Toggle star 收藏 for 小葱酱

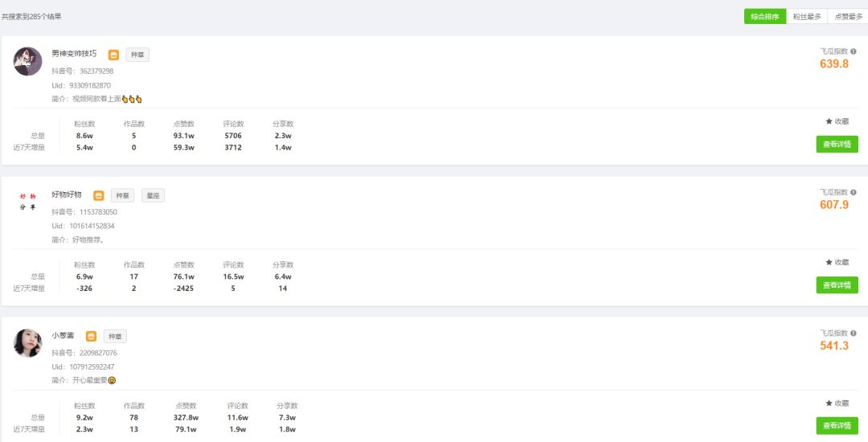(837, 403)
